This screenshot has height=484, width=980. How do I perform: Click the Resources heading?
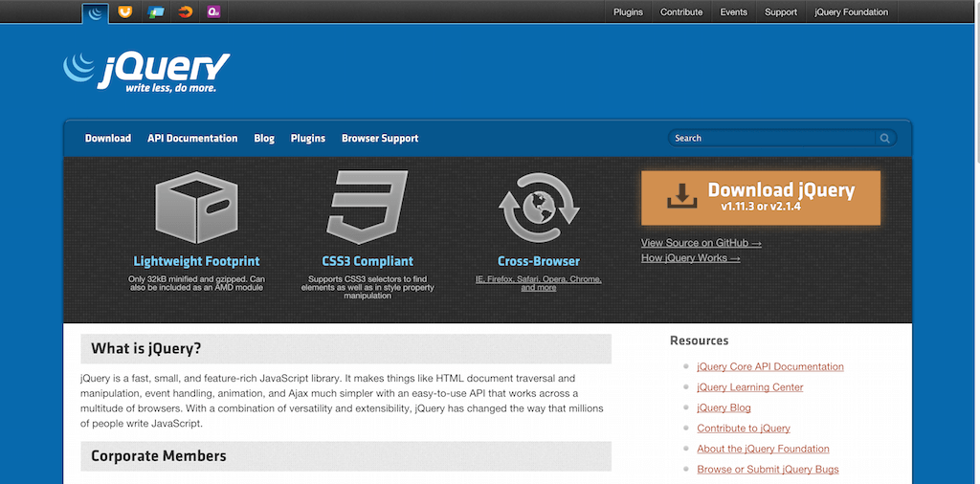(x=699, y=341)
